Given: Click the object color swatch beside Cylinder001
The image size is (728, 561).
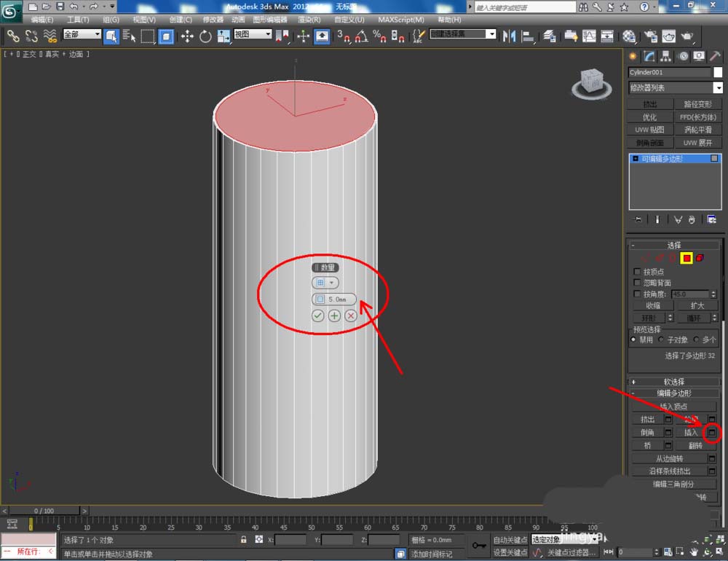Looking at the screenshot, I should pyautogui.click(x=718, y=72).
